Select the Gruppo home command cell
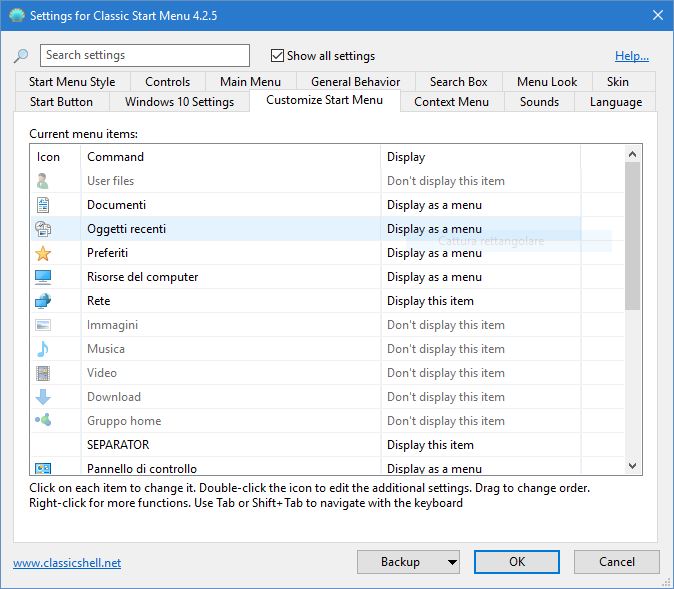The width and height of the screenshot is (674, 589). 230,421
